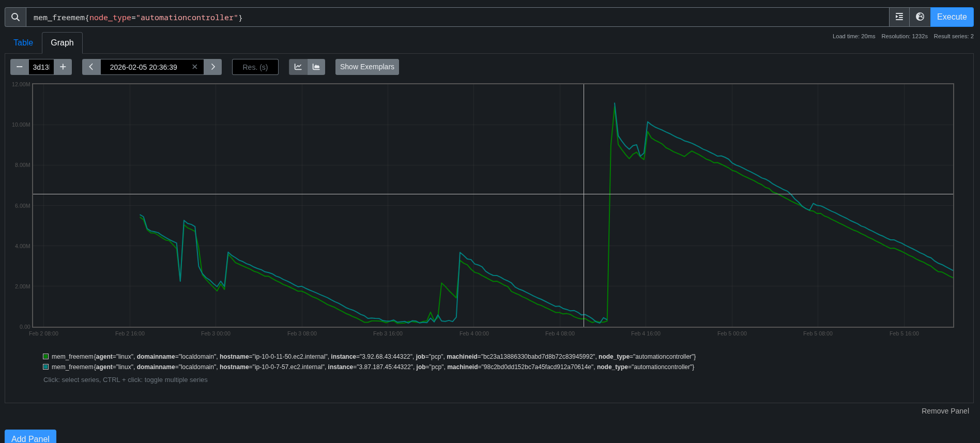Click the Result series: 2 stat
Viewport: 980px width, 443px height.
point(954,36)
